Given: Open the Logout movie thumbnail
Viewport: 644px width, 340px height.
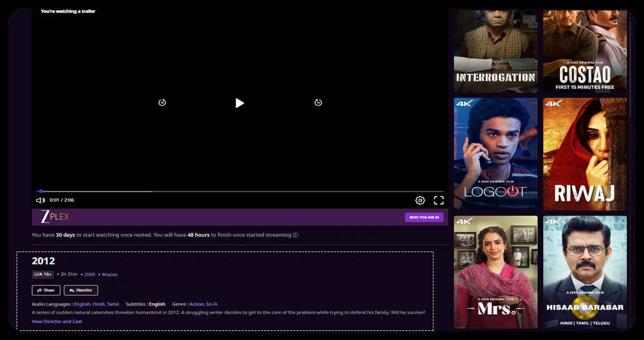Looking at the screenshot, I should pyautogui.click(x=496, y=154).
